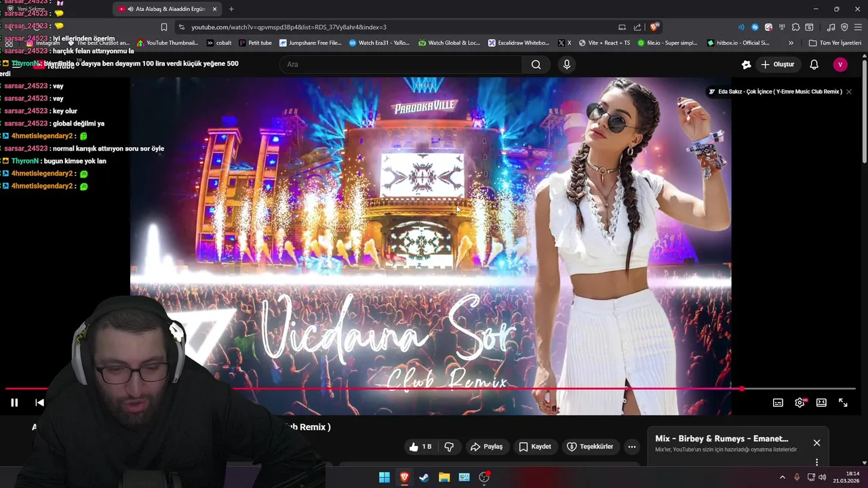Open the media control music note icon
This screenshot has height=488, width=868.
click(831, 27)
